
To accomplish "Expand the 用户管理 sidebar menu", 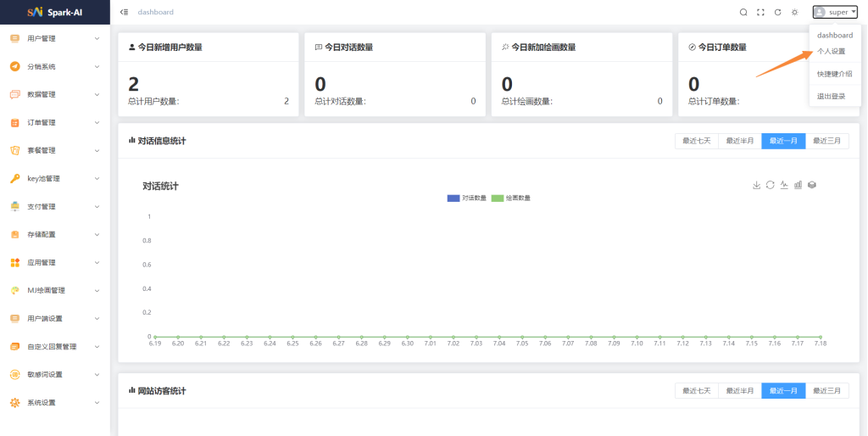I will 55,39.
